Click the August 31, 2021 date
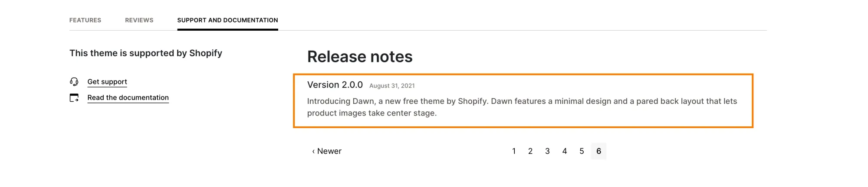This screenshot has width=868, height=187. click(392, 86)
